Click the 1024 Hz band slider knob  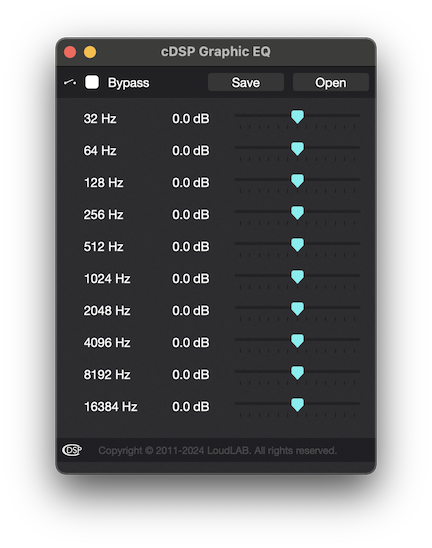tap(297, 277)
